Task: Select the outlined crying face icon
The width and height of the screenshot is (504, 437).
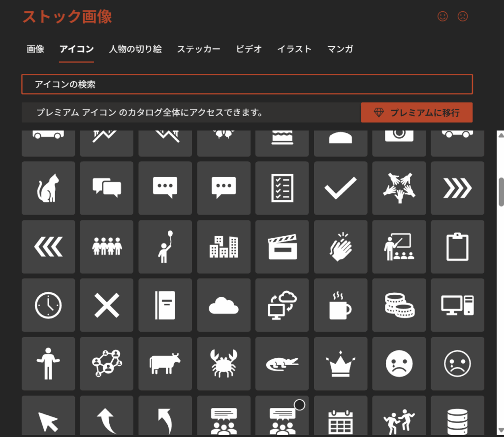Action: [x=457, y=364]
